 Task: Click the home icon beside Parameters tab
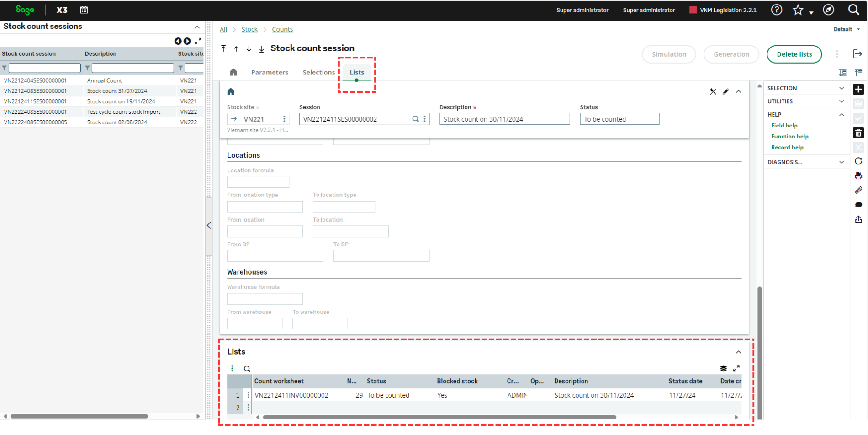[x=233, y=72]
